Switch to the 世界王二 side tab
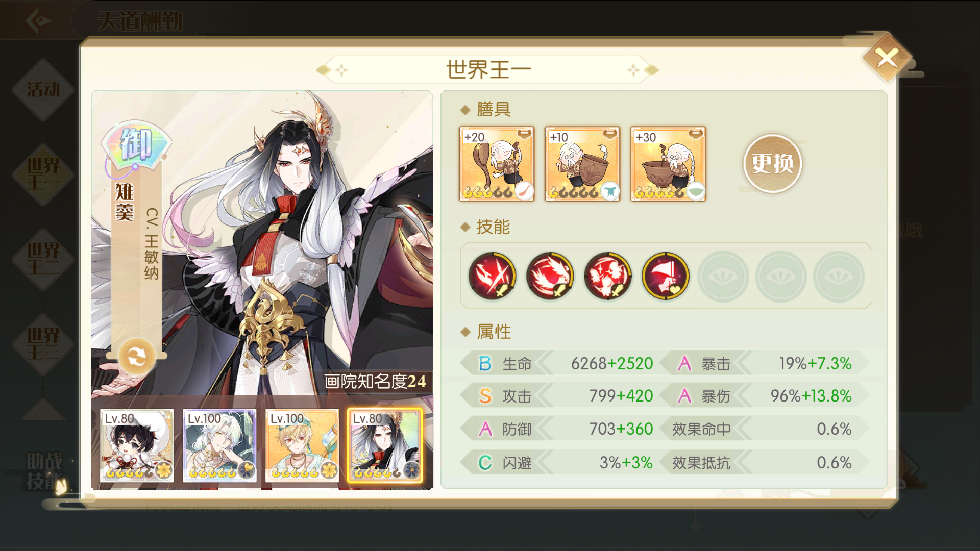This screenshot has width=980, height=551. click(43, 259)
